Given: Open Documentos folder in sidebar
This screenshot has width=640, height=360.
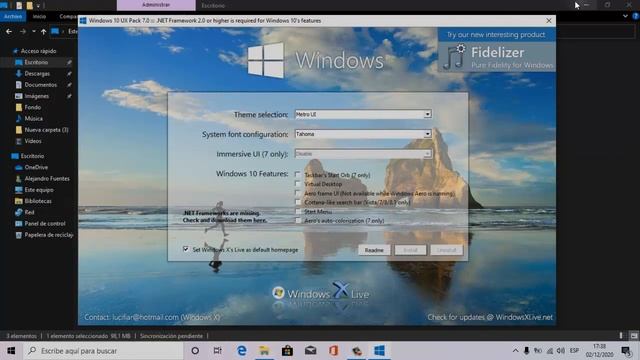Looking at the screenshot, I should click(x=40, y=84).
